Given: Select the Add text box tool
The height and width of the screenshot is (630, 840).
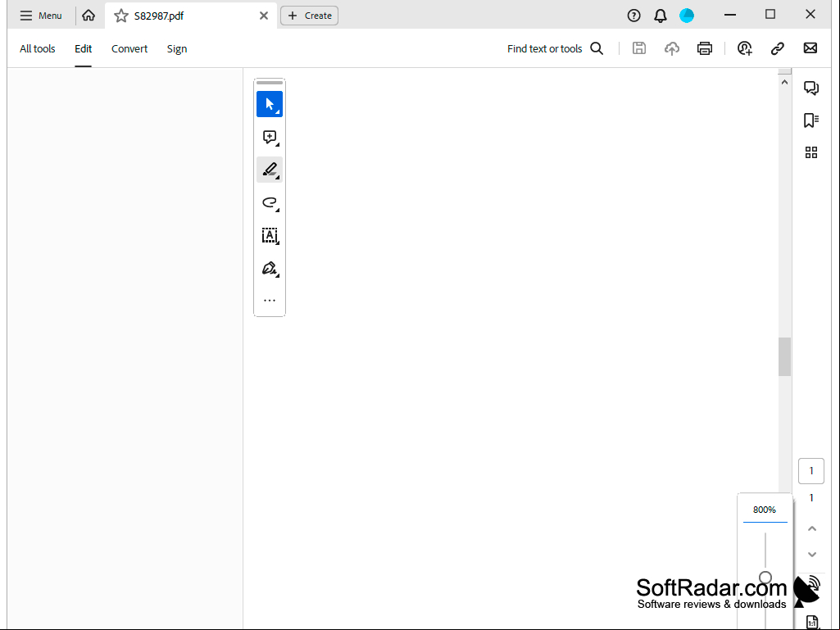Looking at the screenshot, I should pyautogui.click(x=270, y=236).
